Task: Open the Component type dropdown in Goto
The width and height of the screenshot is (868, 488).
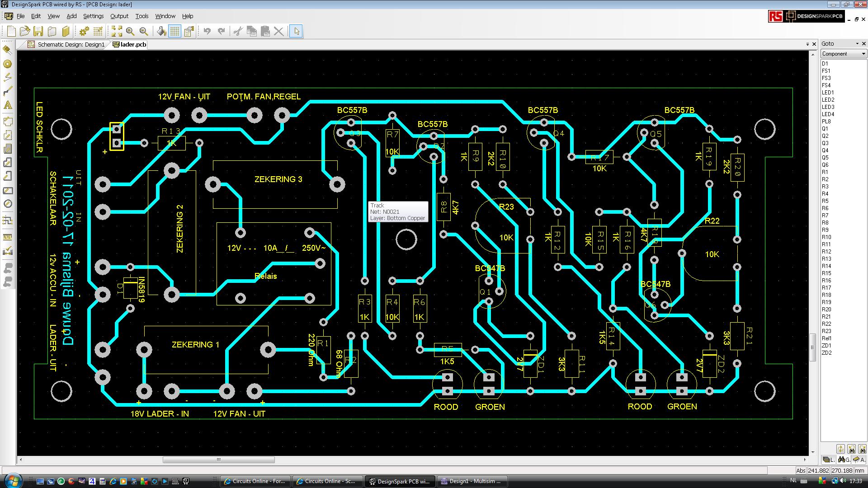Action: pos(844,54)
